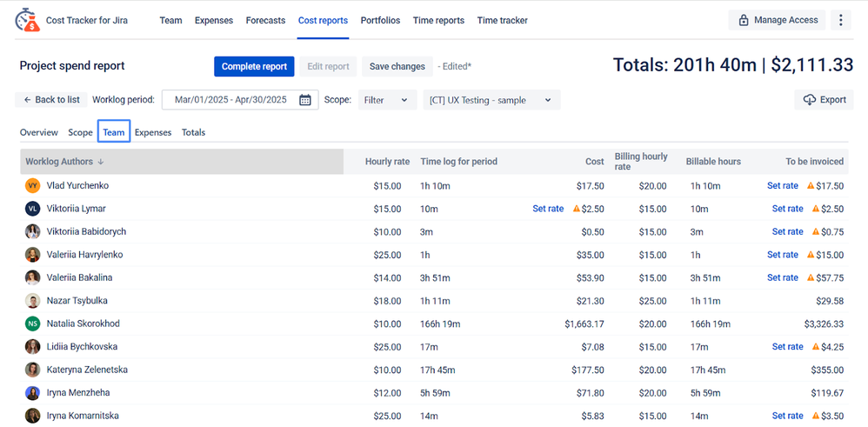Select the Team report tab

click(x=114, y=132)
